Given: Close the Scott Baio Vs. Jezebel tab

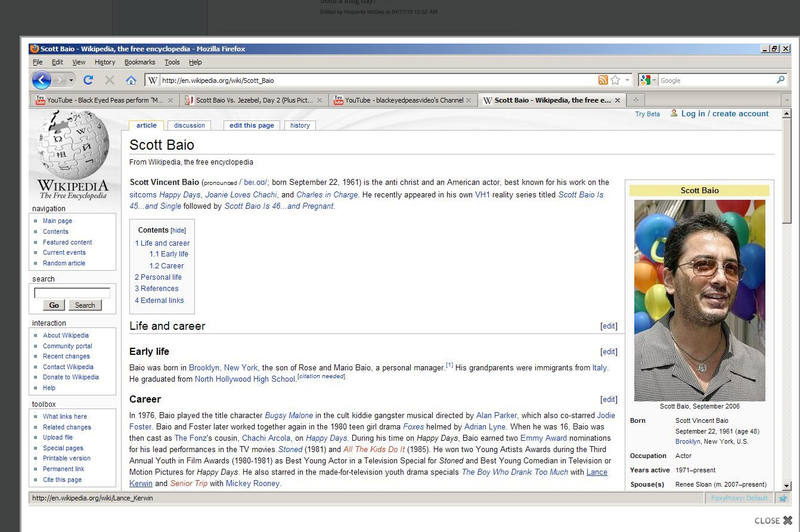Looking at the screenshot, I should click(319, 100).
